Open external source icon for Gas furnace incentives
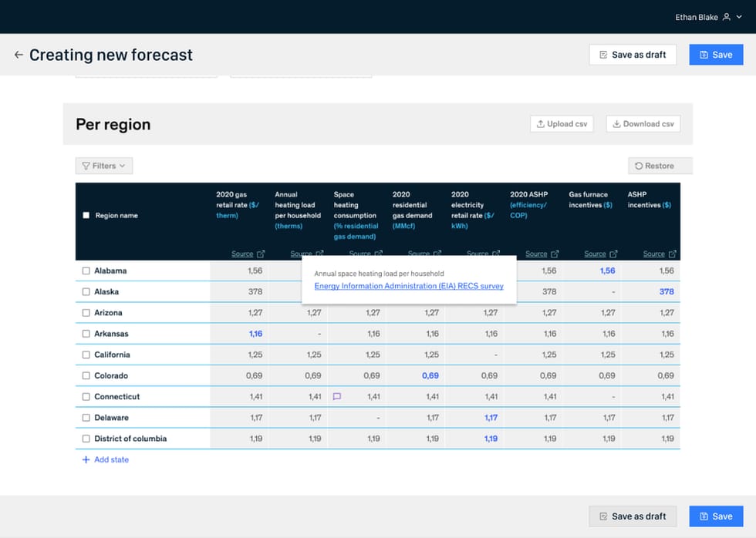756x538 pixels. coord(614,254)
